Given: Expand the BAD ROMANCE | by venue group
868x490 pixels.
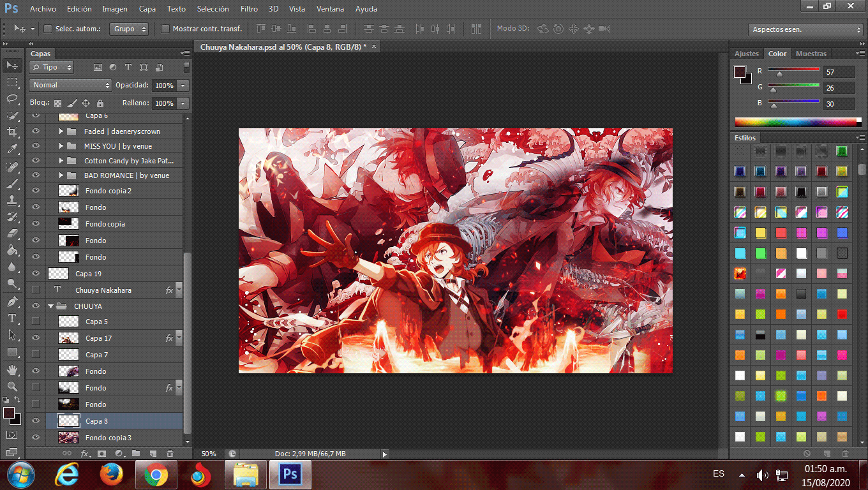Looking at the screenshot, I should tap(61, 175).
